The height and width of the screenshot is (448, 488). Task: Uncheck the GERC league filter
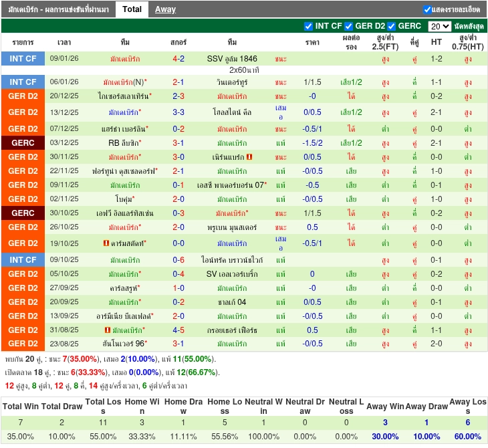point(392,27)
